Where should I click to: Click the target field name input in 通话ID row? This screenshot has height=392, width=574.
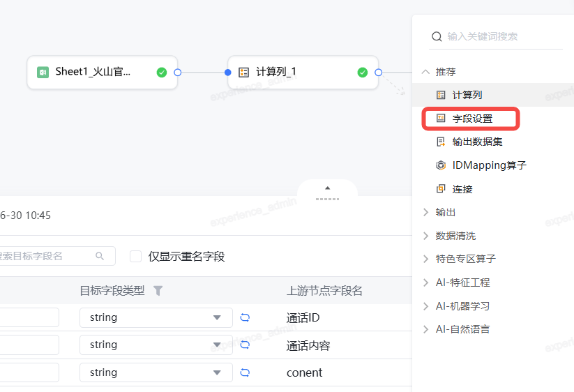click(x=29, y=317)
